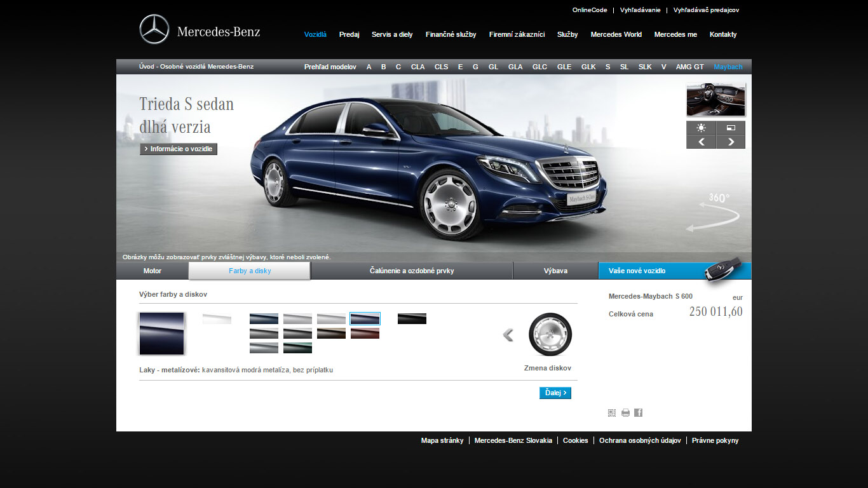Viewport: 868px width, 488px height.
Task: Select the solid black paint swatch
Action: (412, 319)
